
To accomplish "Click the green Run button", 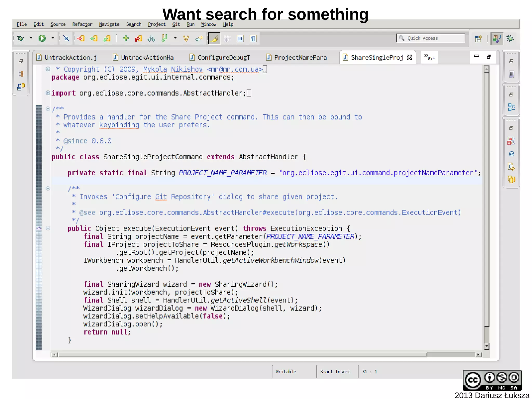I will pyautogui.click(x=42, y=38).
